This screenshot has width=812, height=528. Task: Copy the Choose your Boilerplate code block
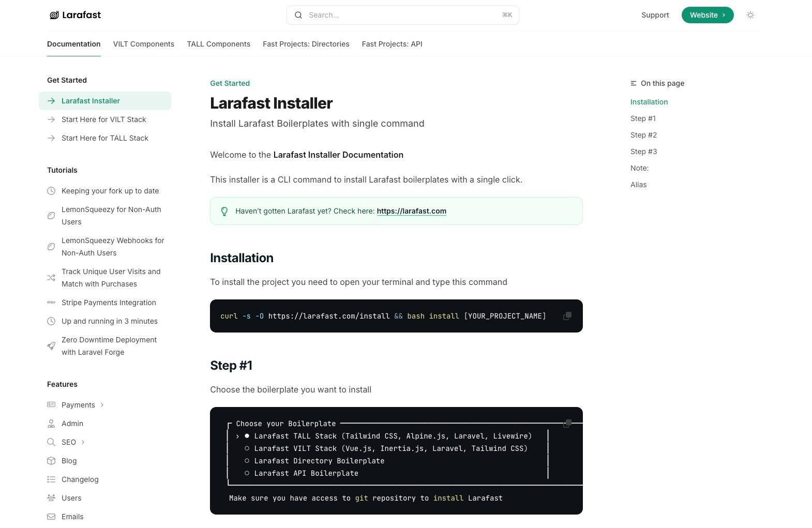click(567, 424)
